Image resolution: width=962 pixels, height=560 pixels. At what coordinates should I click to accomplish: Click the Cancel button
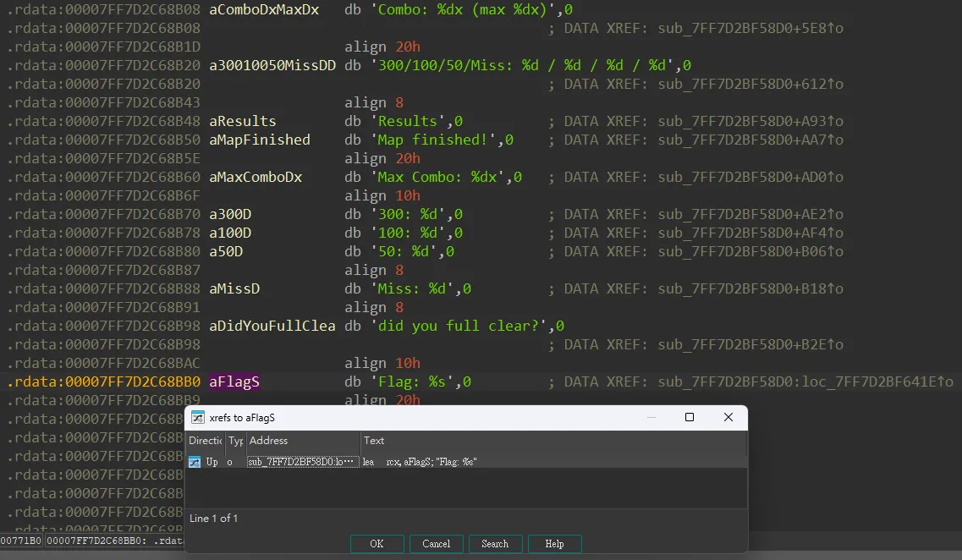tap(436, 544)
